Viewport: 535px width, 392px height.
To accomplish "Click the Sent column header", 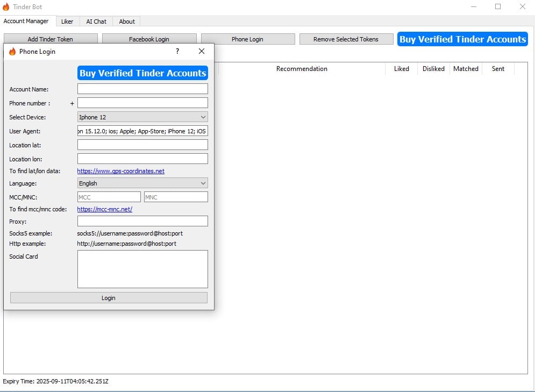I will (498, 69).
